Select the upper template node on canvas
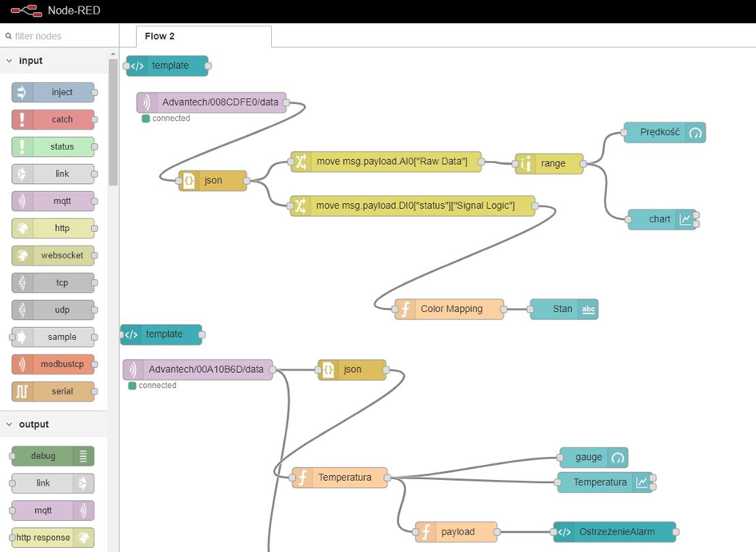This screenshot has width=756, height=552. point(167,66)
